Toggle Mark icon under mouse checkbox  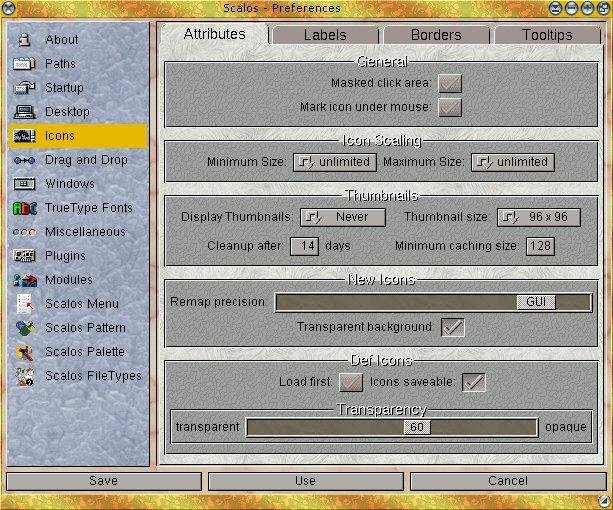coord(450,107)
